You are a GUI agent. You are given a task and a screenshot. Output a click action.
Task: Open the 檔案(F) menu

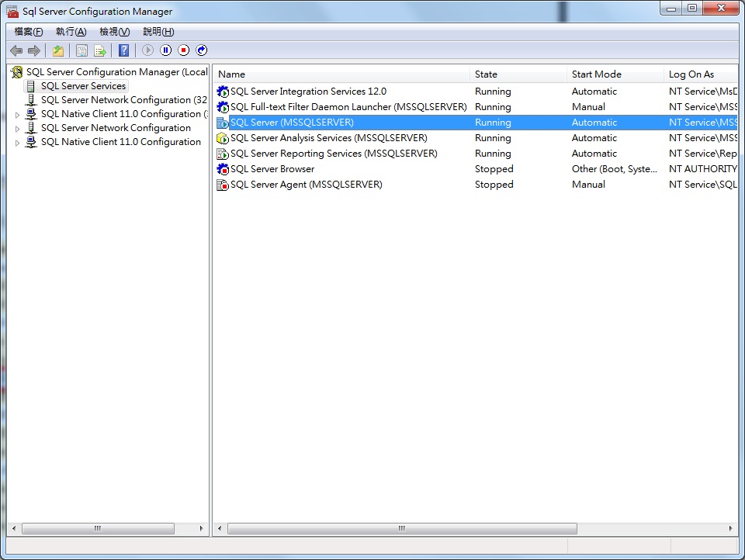click(x=29, y=32)
